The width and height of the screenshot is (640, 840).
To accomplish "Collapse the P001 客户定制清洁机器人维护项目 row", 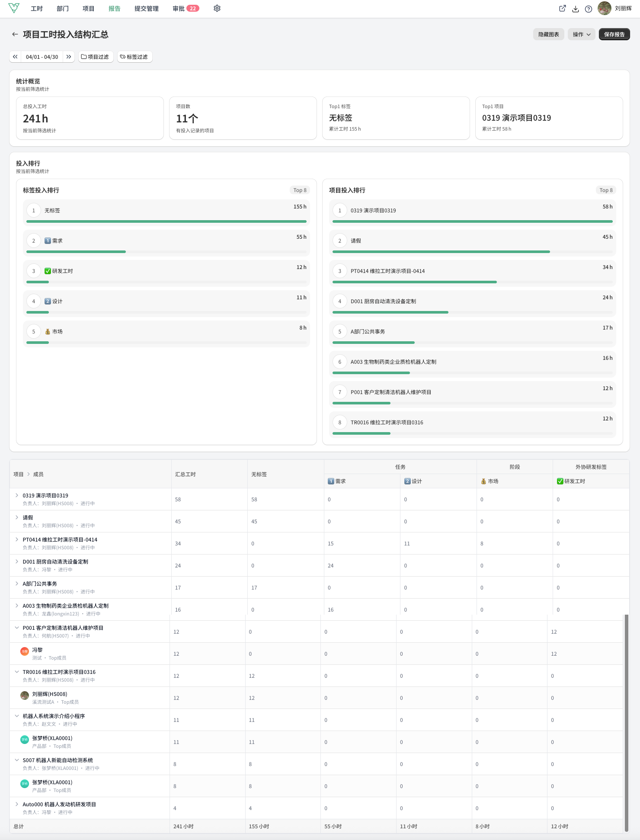I will 17,628.
